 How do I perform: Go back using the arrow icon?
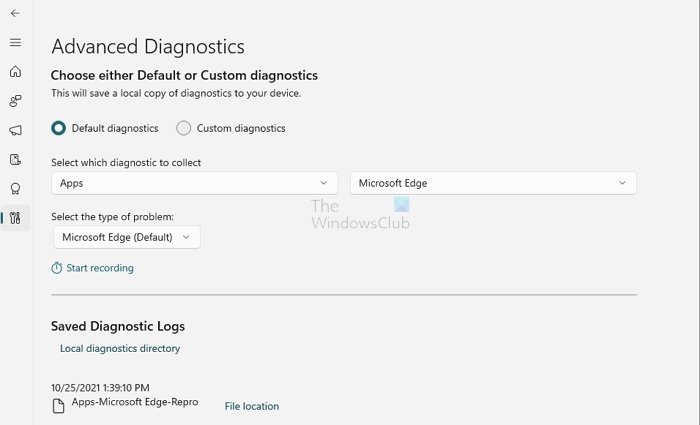tap(15, 13)
